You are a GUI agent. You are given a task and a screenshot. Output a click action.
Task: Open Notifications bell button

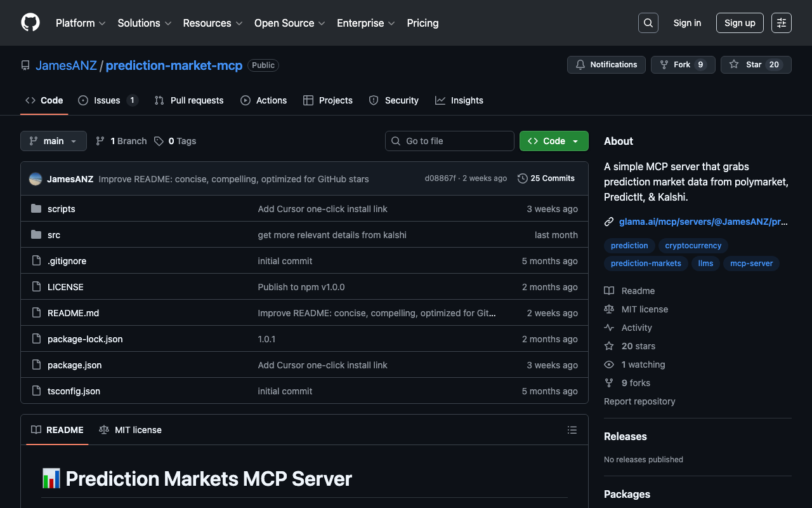click(x=606, y=65)
